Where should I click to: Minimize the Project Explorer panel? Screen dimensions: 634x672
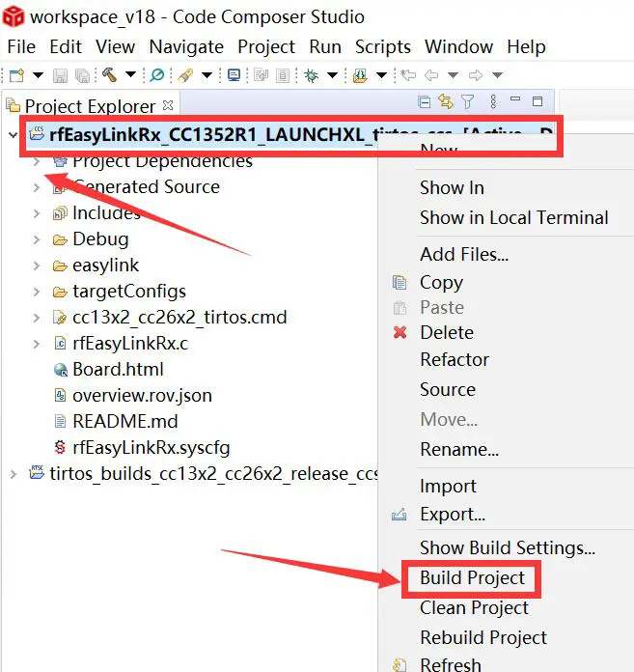point(515,99)
